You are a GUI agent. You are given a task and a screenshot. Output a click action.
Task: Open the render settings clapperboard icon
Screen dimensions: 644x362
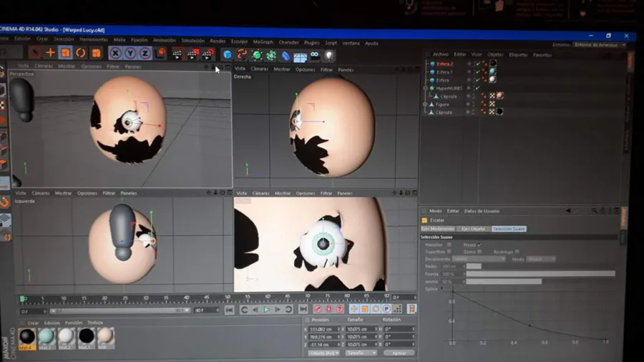(208, 54)
